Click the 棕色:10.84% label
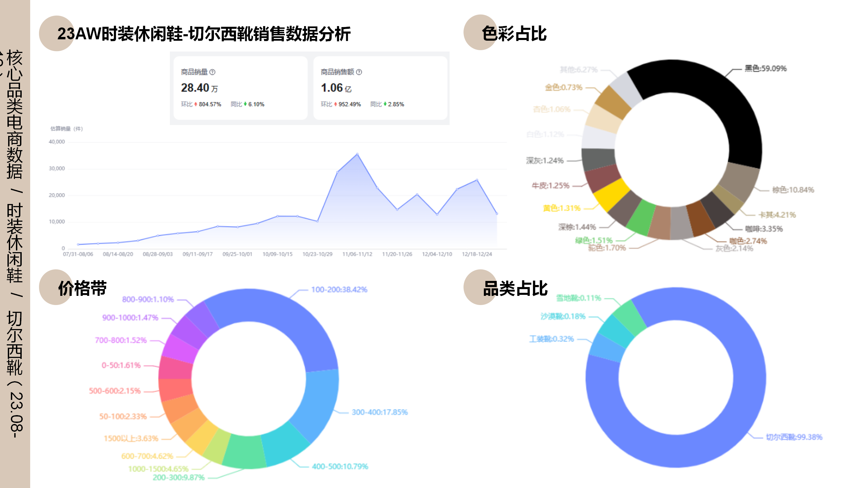Image resolution: width=868 pixels, height=488 pixels. click(793, 190)
